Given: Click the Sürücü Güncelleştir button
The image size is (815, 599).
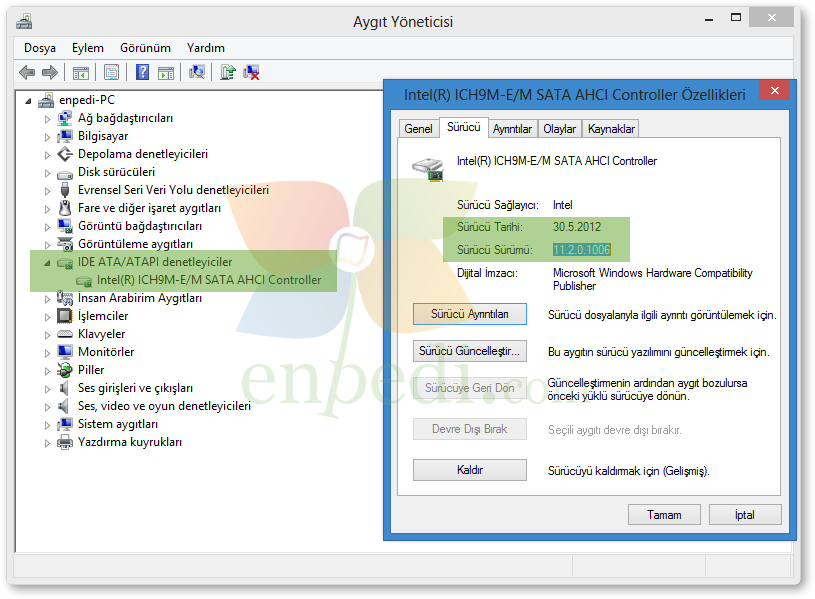Looking at the screenshot, I should click(469, 351).
